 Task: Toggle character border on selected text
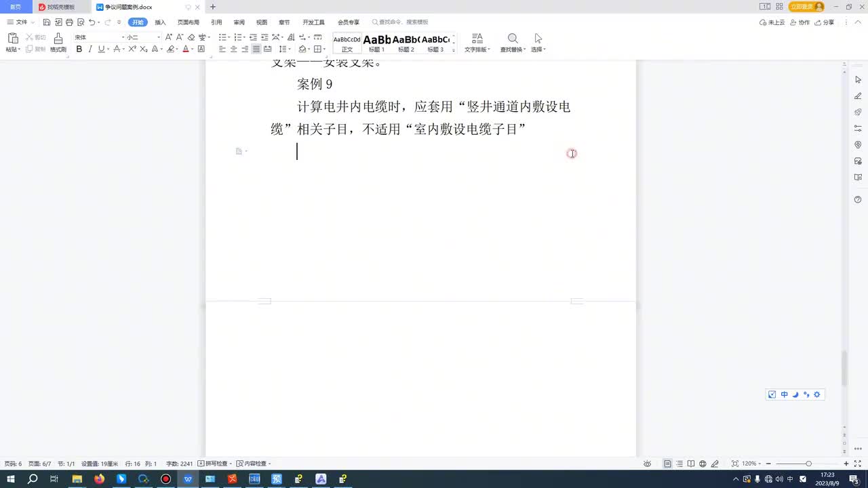[201, 49]
